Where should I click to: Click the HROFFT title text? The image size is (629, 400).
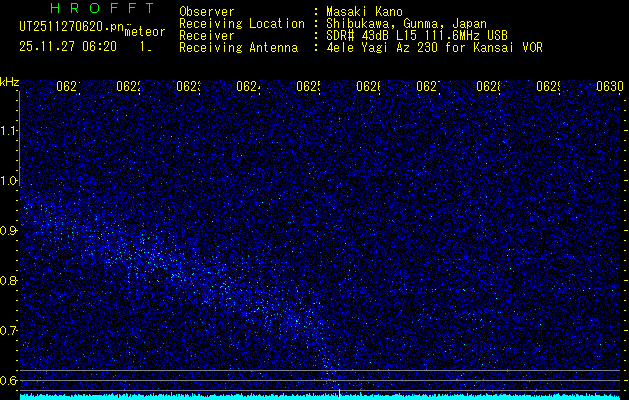(103, 8)
